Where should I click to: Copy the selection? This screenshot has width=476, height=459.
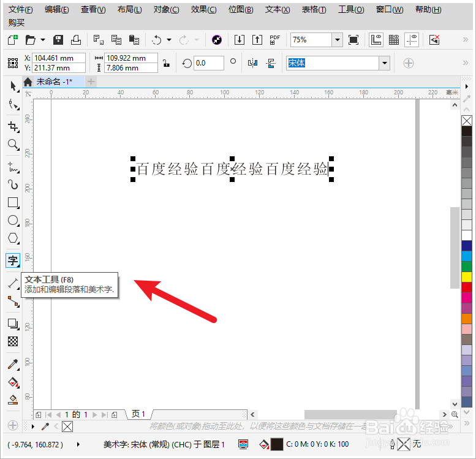point(116,40)
